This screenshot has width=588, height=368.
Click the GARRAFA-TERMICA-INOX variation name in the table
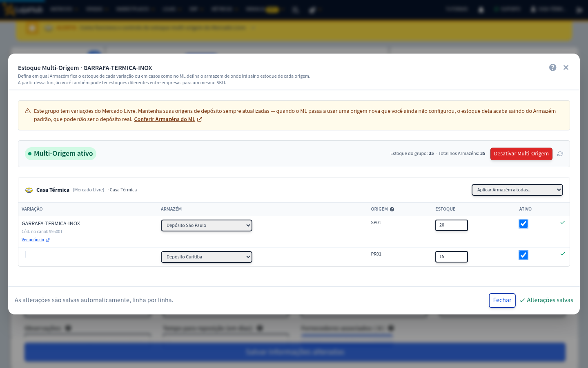click(x=51, y=224)
